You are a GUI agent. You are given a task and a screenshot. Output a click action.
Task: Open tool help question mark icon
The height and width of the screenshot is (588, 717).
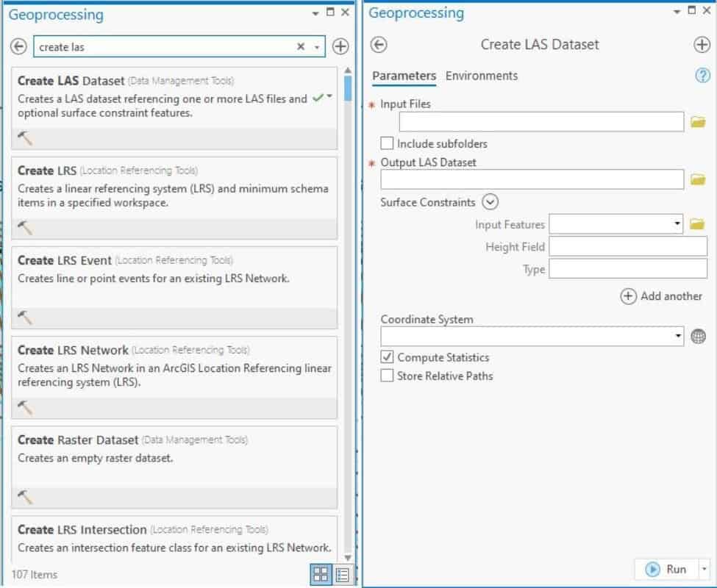click(x=702, y=76)
